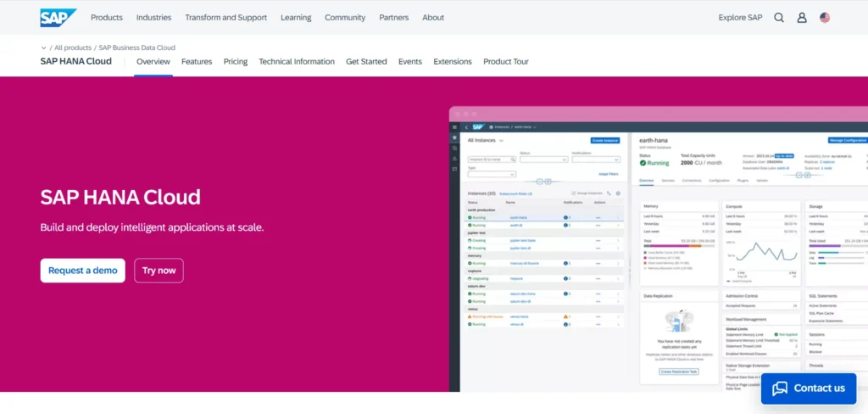Select the Connections tab in the dashboard image
Viewport: 868px width, 414px height.
pos(692,181)
